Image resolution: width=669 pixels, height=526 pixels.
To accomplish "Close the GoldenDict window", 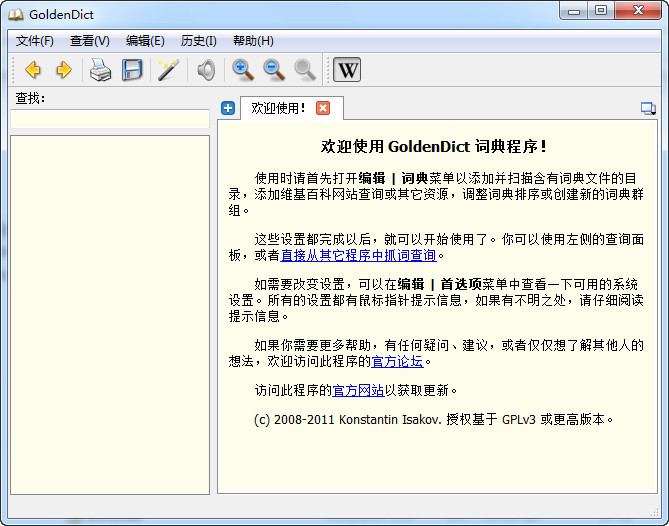I will tap(638, 10).
